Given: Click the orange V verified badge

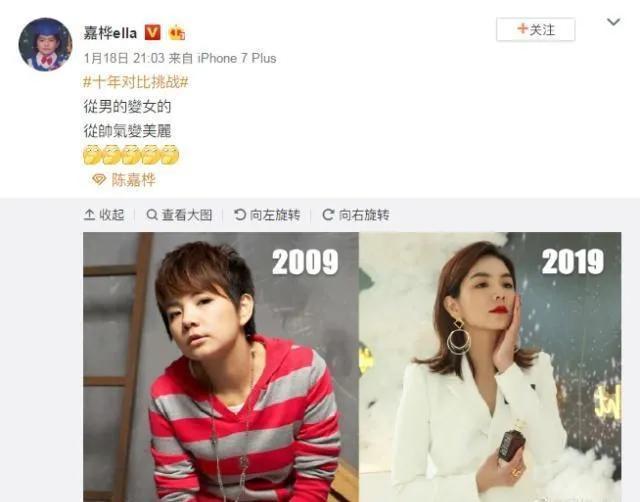Looking at the screenshot, I should 152,32.
